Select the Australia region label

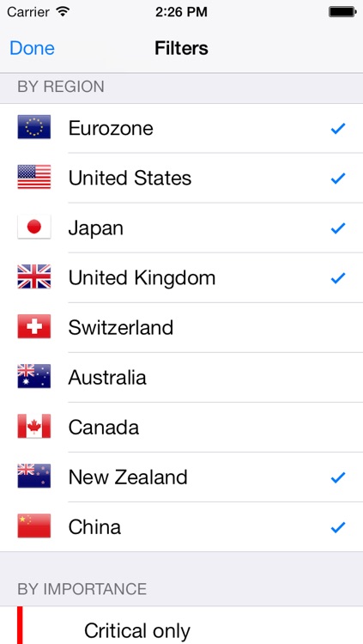pyautogui.click(x=107, y=378)
